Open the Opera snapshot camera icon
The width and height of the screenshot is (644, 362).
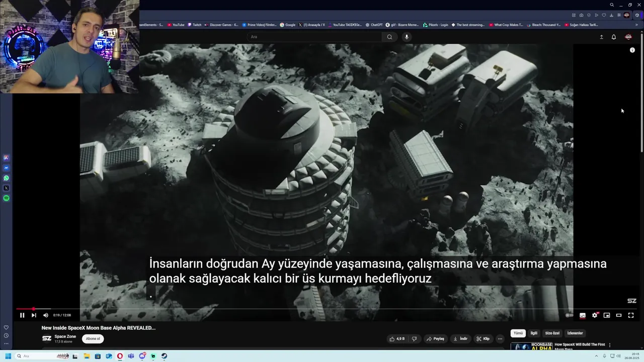click(x=581, y=15)
